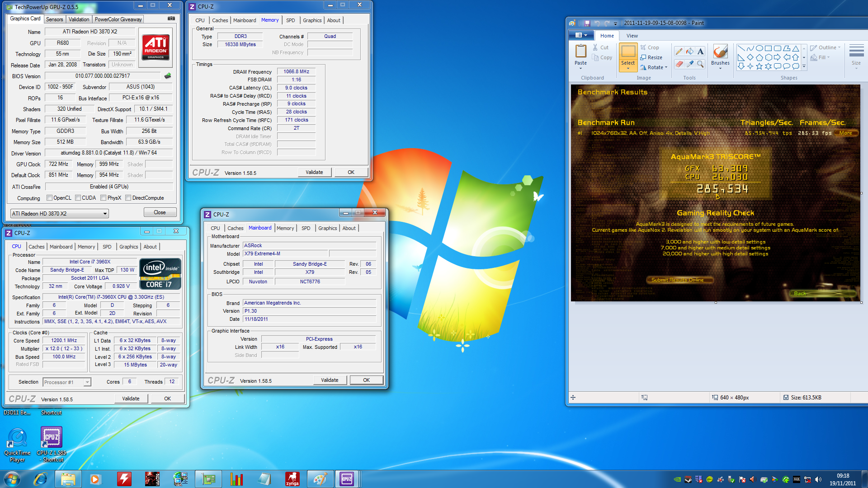Click OK in the processor CPU-Z window
Screen dimensions: 868x488
(168, 399)
